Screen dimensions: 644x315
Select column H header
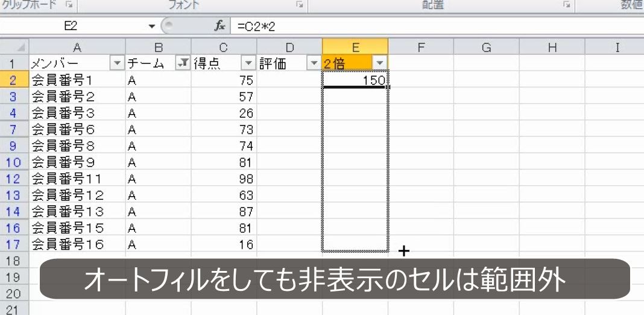click(x=552, y=47)
